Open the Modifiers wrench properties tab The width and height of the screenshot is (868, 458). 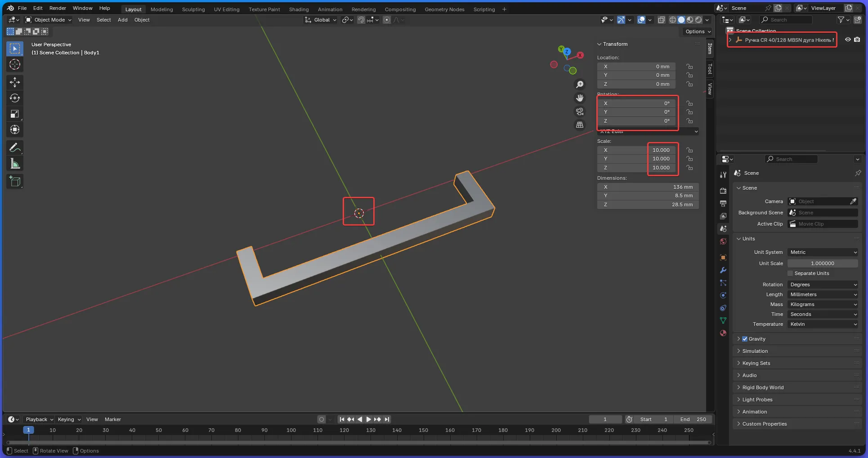coord(723,270)
